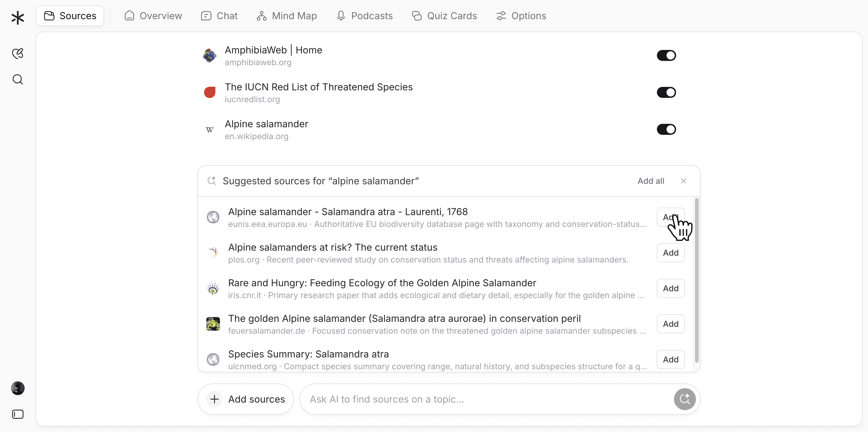Click the AI source search submit icon
This screenshot has width=868, height=432.
(685, 399)
